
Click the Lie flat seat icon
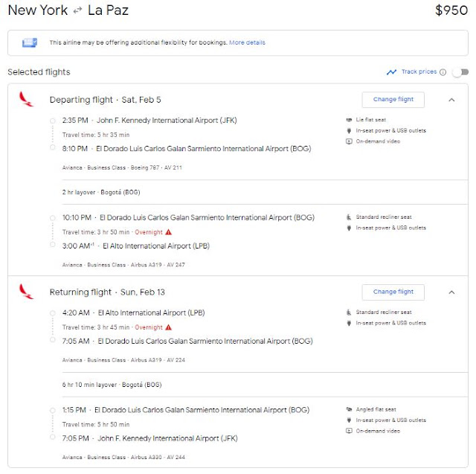point(349,120)
